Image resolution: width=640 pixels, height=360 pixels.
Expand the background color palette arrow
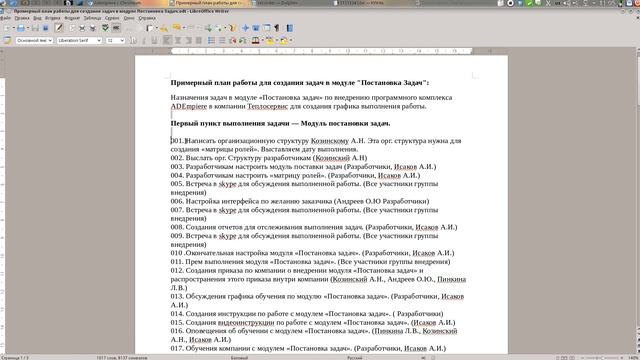coord(291,40)
